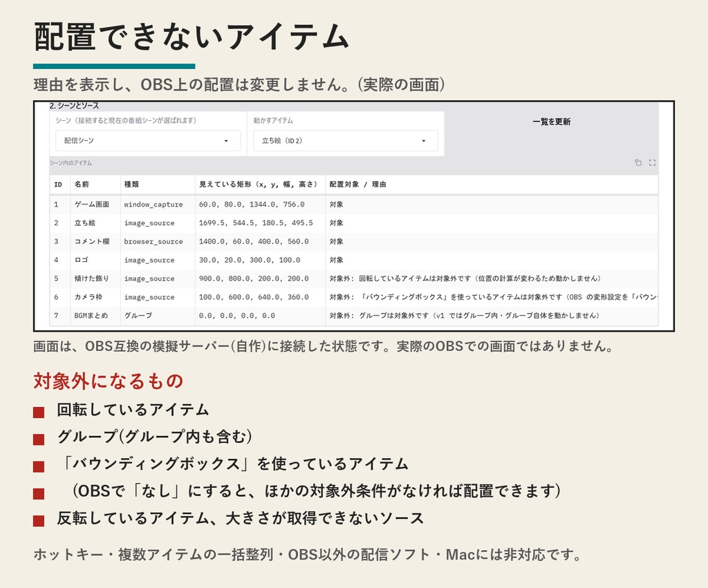This screenshot has height=588, width=708.
Task: Select the コメント欄 name cell
Action: point(95,241)
